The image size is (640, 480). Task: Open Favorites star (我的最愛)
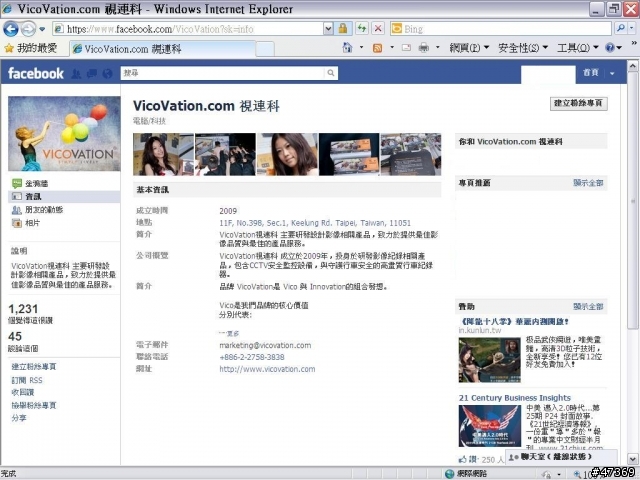point(31,48)
